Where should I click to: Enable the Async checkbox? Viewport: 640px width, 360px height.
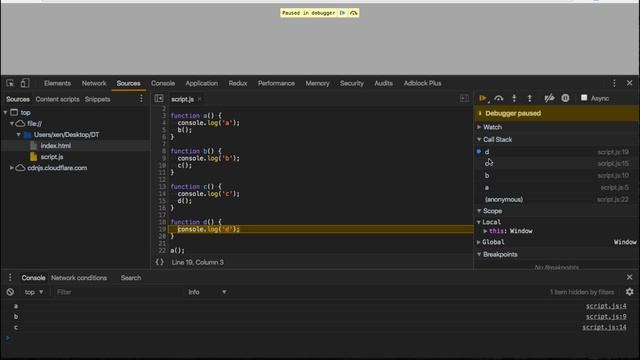coord(584,98)
